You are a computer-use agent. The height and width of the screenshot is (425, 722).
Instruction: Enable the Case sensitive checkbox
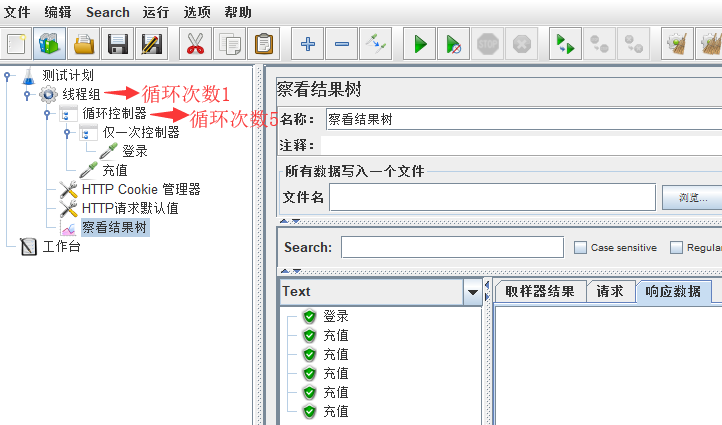click(581, 247)
